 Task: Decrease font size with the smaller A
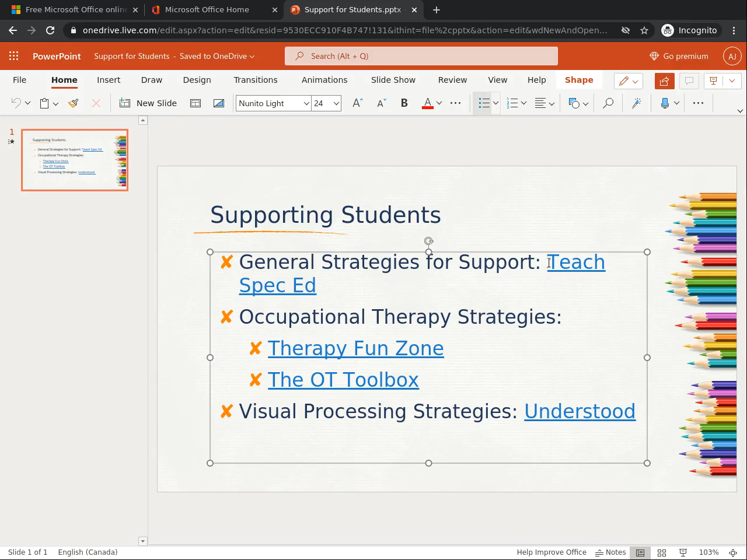pyautogui.click(x=381, y=103)
